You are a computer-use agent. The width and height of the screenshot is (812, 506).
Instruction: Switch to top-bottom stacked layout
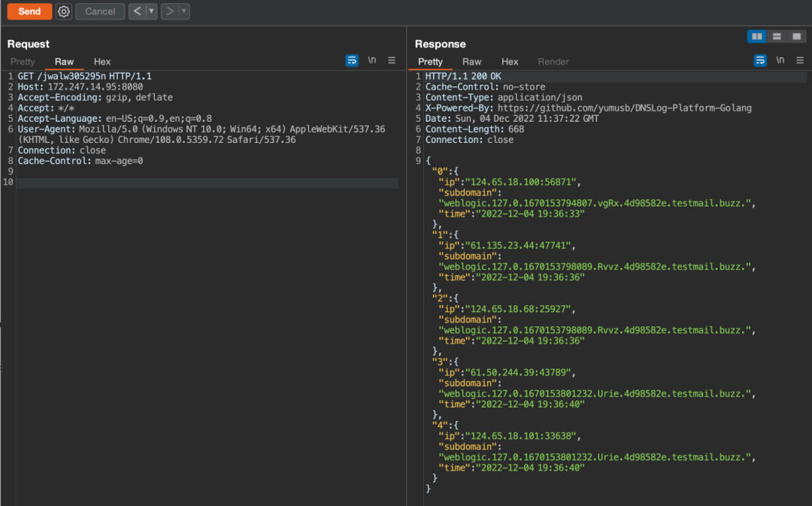click(776, 36)
